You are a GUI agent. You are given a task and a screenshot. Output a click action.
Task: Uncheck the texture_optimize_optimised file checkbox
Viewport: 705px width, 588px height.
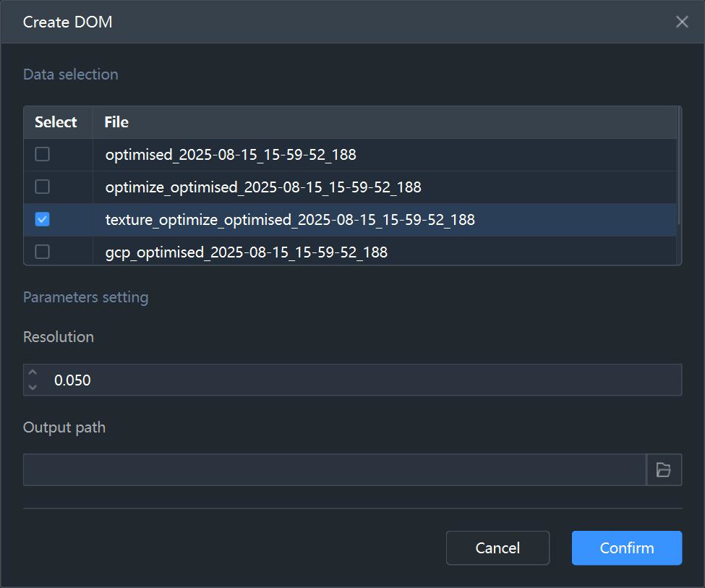coord(42,220)
